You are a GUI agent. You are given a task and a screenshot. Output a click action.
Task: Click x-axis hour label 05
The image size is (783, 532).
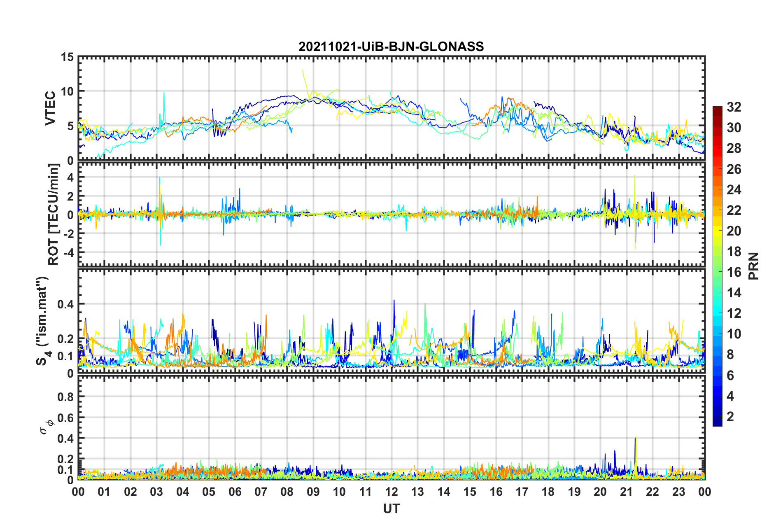coord(209,492)
